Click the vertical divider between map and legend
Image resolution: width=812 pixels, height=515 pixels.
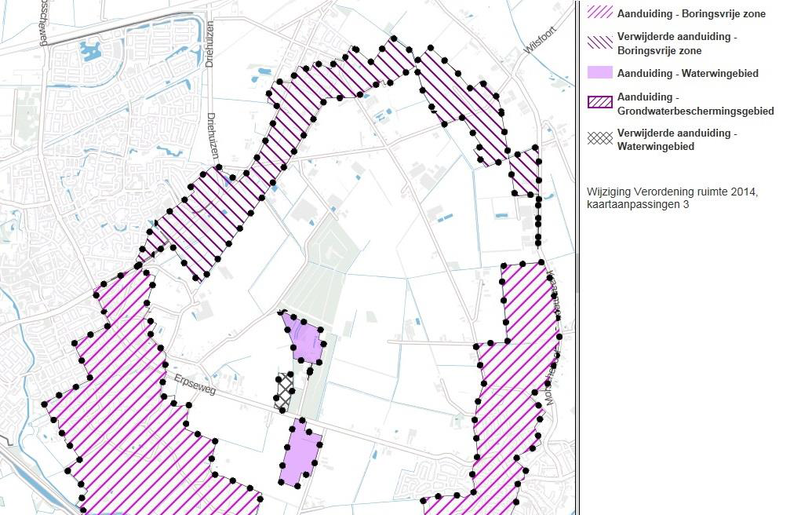[x=577, y=257]
